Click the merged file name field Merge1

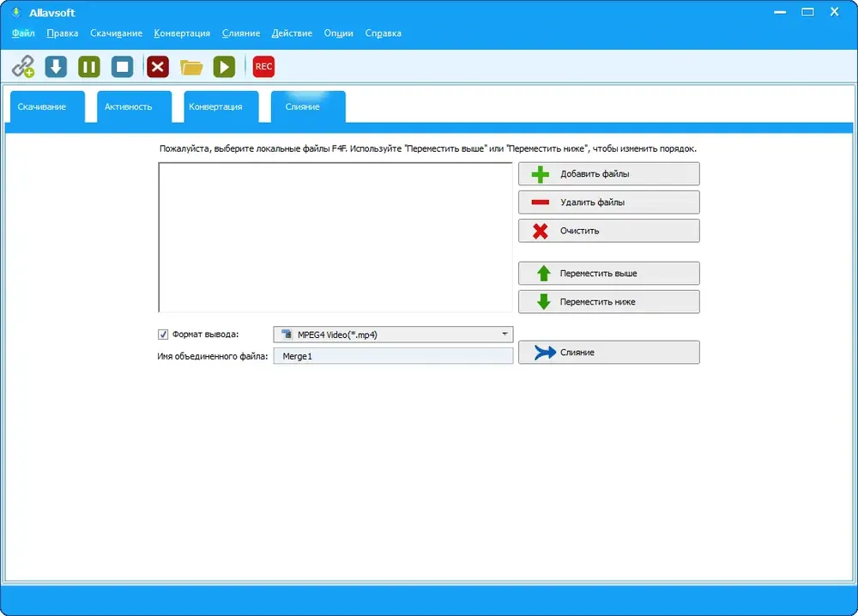coord(393,356)
